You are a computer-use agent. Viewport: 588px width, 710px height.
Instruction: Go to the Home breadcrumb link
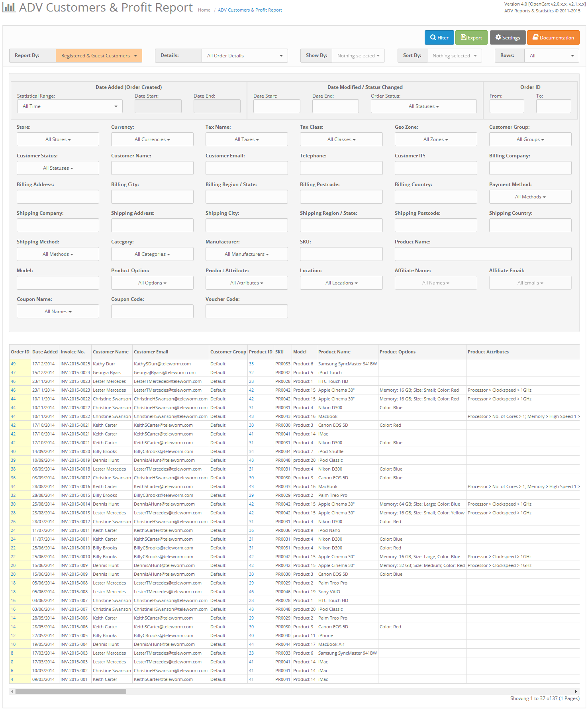point(204,10)
